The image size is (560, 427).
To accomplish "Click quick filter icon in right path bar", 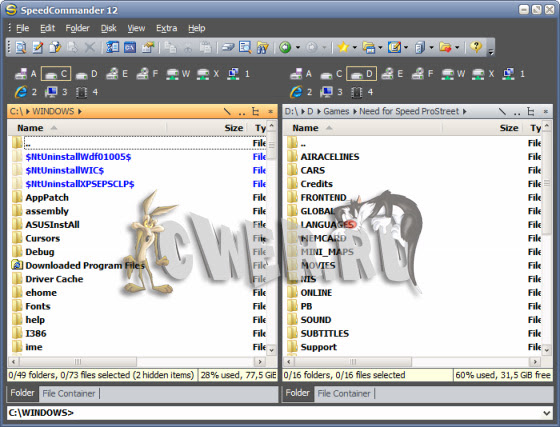I will point(502,111).
